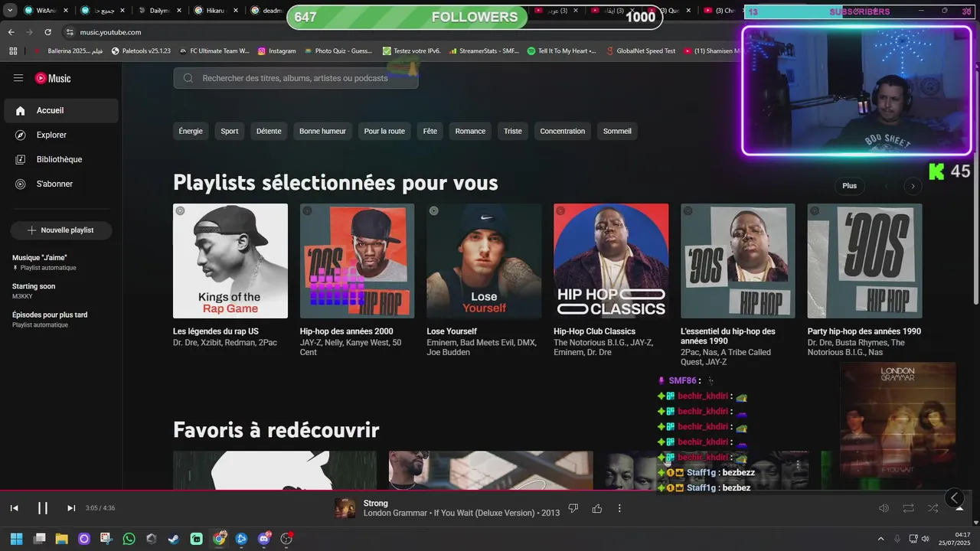Focus the search field Rechercher des titres

[x=296, y=78]
